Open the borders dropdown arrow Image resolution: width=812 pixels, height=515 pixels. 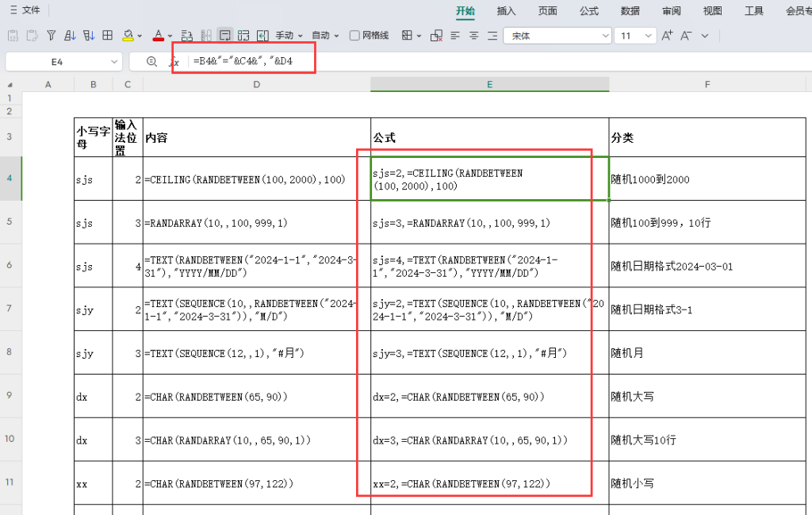click(x=419, y=36)
